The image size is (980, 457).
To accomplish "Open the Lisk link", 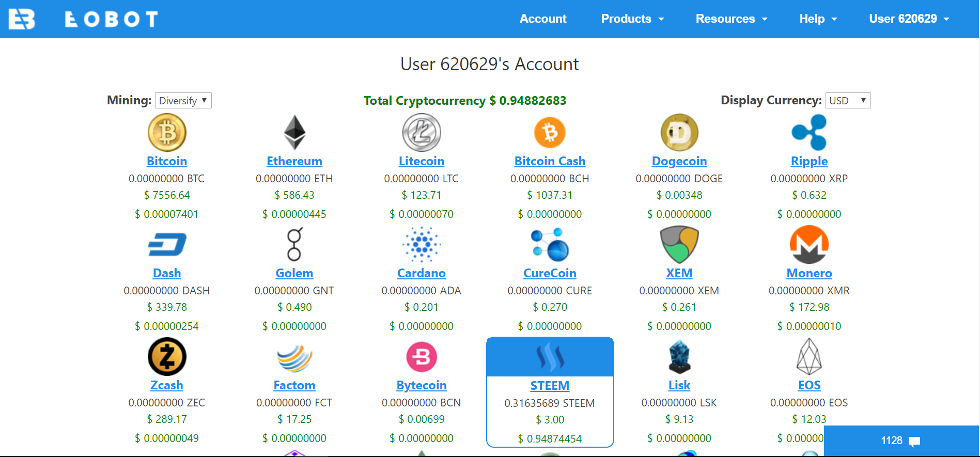I will (679, 385).
